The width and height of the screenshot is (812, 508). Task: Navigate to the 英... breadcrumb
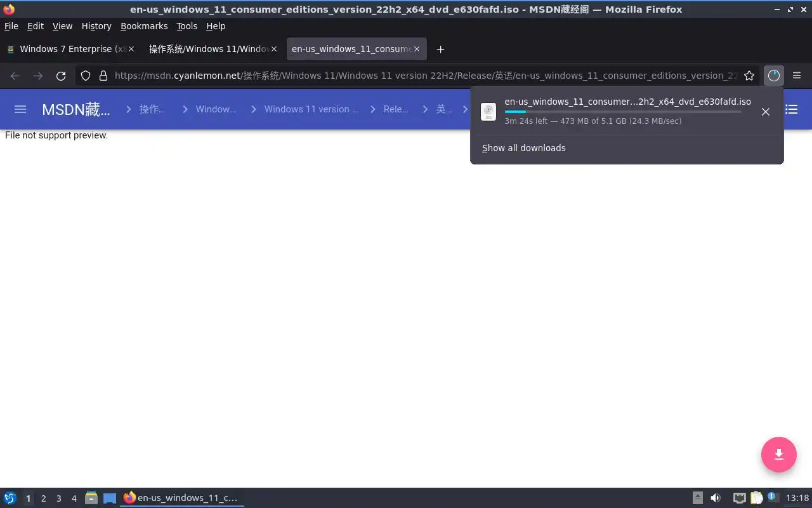click(444, 109)
